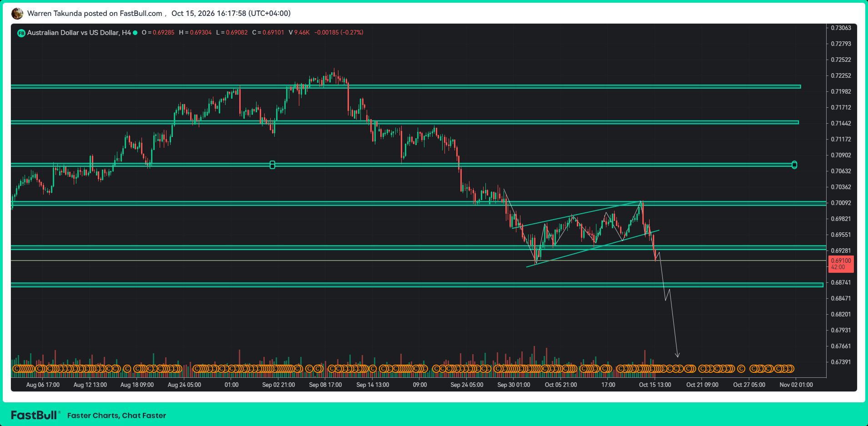Click the 'Sep 14 13:00' time axis label
The width and height of the screenshot is (868, 426).
click(x=373, y=385)
